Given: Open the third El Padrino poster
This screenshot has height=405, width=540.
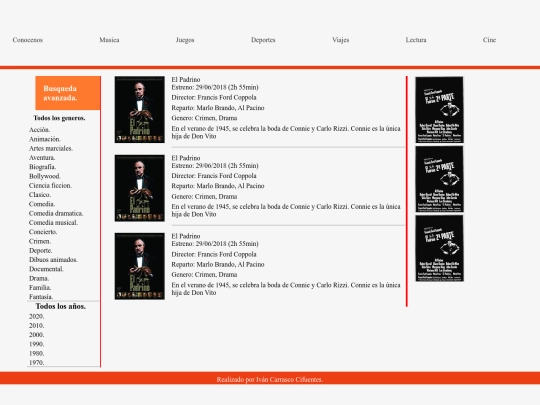Looking at the screenshot, I should (139, 266).
